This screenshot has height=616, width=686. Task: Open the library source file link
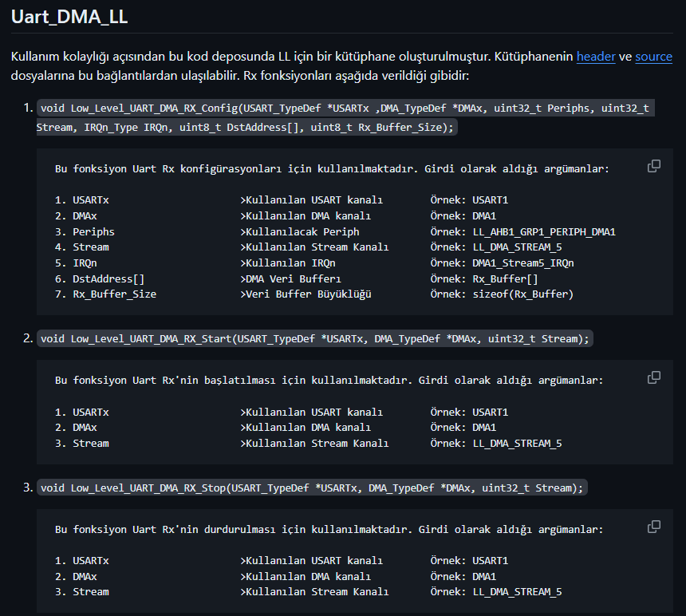653,57
